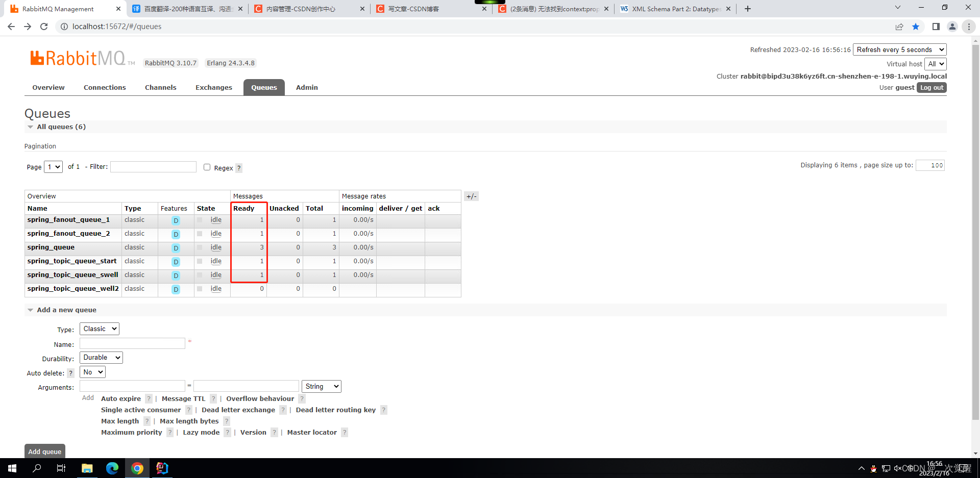This screenshot has height=478, width=980.
Task: Click the argument key input field
Action: pos(132,386)
